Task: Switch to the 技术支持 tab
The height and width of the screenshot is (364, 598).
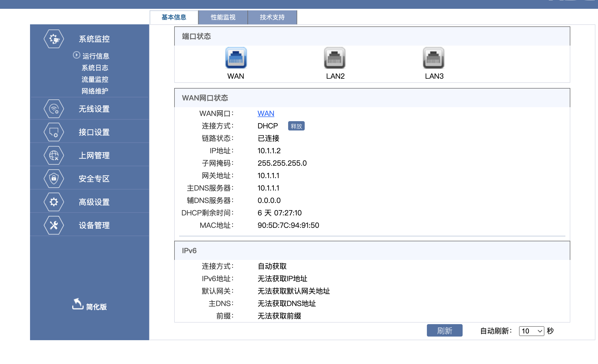Action: [x=272, y=17]
